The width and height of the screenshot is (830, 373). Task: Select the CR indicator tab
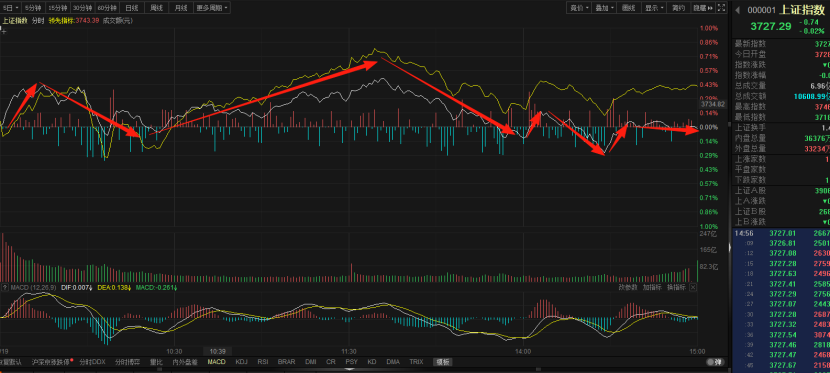pos(331,362)
